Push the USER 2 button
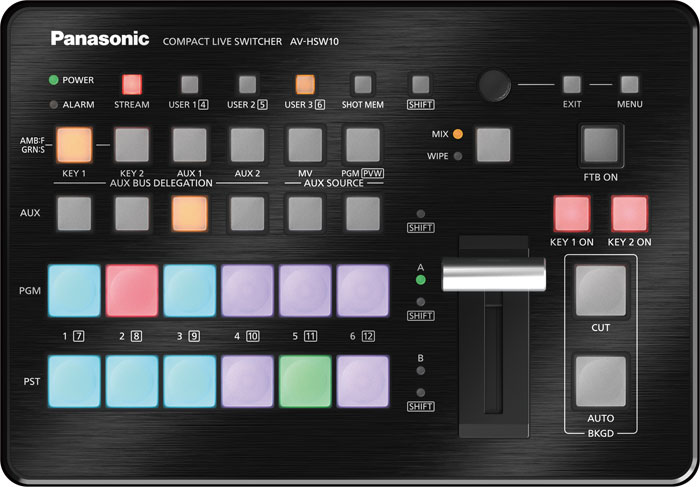This screenshot has height=487, width=700. [x=247, y=84]
